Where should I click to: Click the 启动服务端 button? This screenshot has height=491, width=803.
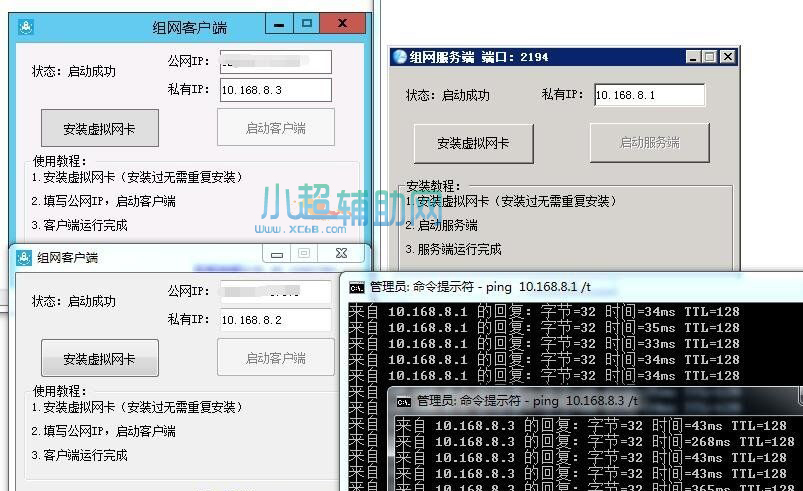pos(650,143)
